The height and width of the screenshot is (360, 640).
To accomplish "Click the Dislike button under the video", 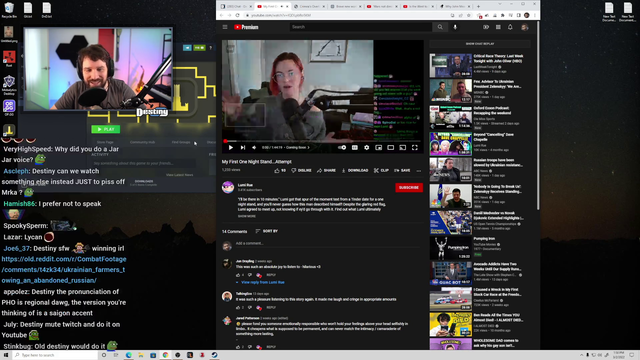I will click(301, 170).
